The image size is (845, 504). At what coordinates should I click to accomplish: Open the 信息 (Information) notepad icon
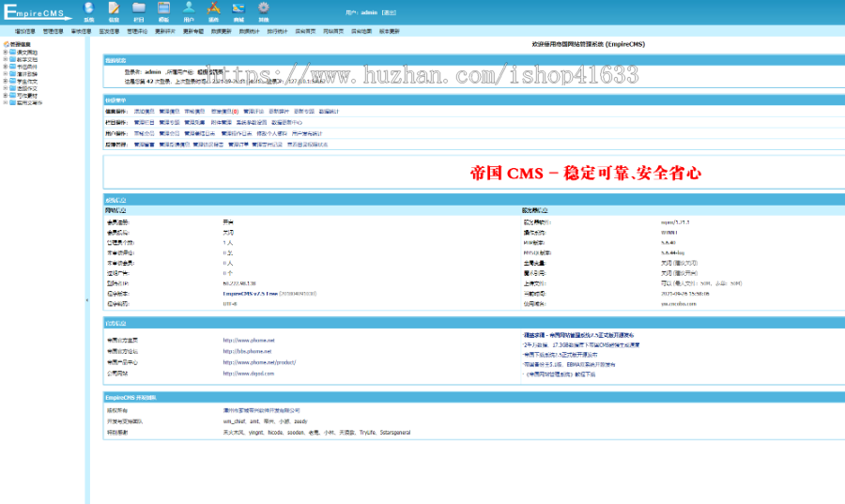click(x=114, y=8)
